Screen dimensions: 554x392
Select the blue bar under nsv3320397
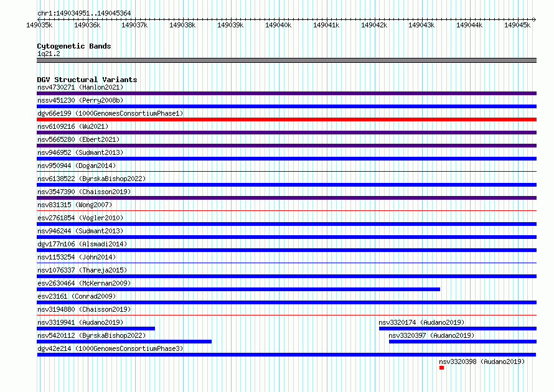coord(463,342)
